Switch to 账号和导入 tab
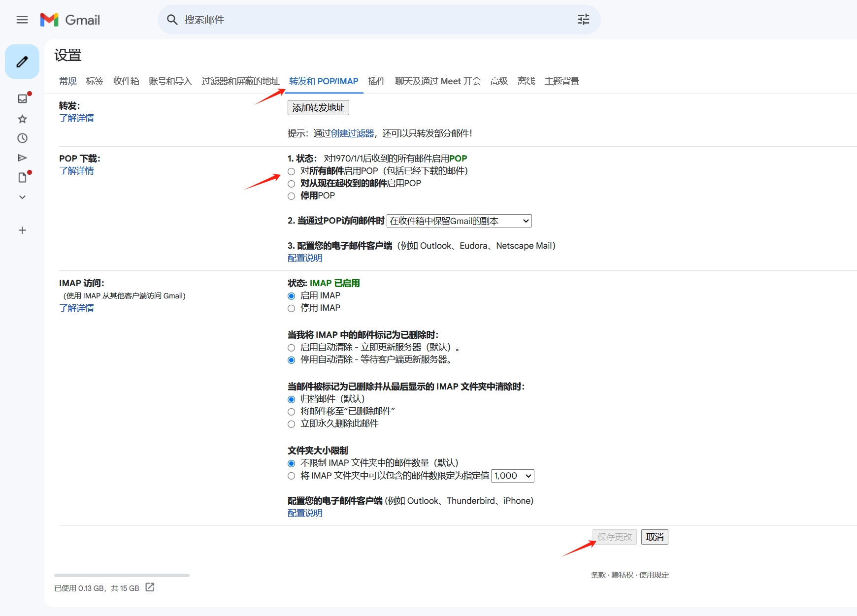Viewport: 857px width, 616px height. 170,81
